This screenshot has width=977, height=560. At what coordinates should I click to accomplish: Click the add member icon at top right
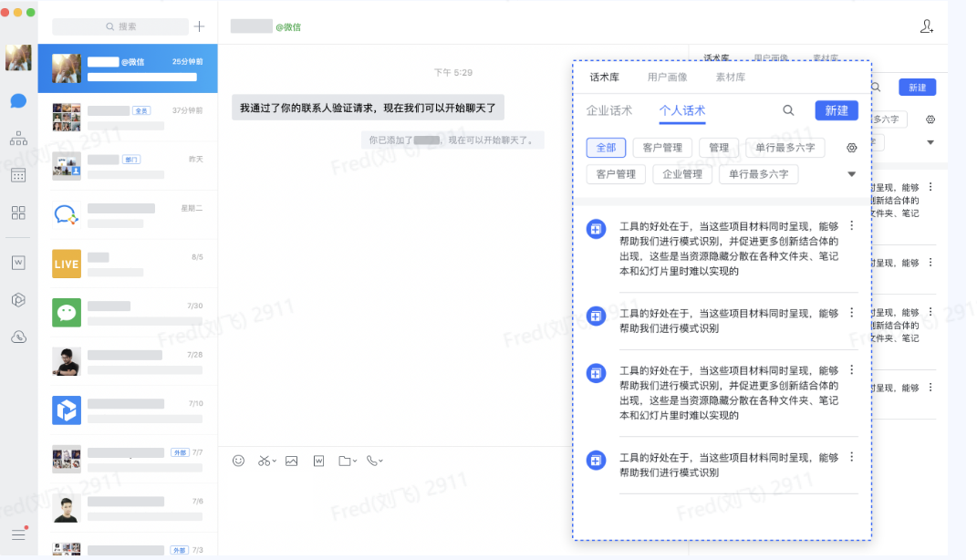(x=927, y=26)
